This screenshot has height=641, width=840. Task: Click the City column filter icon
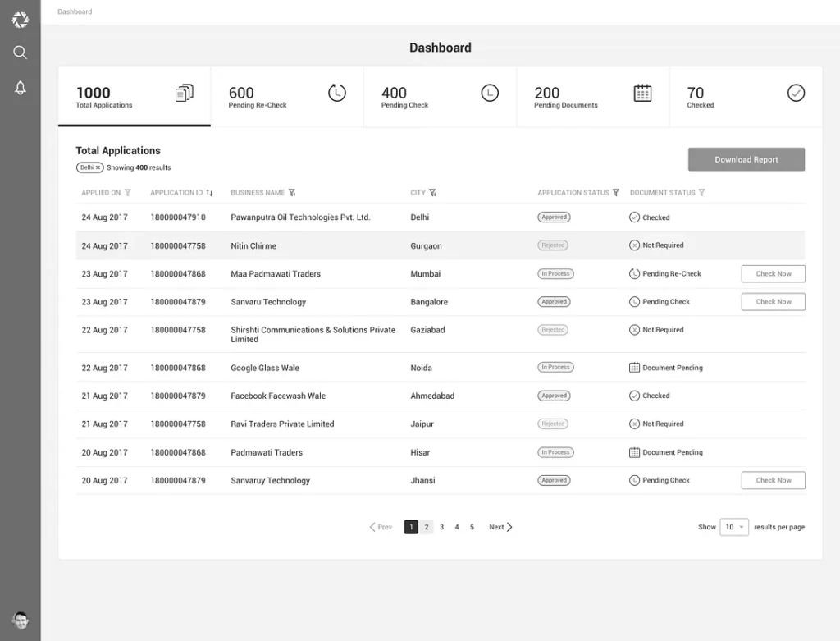[432, 193]
